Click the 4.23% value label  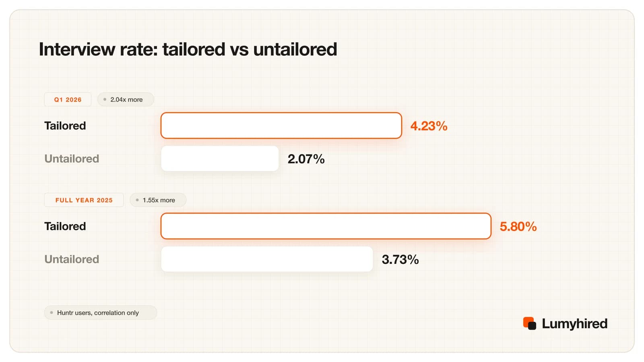coord(429,126)
